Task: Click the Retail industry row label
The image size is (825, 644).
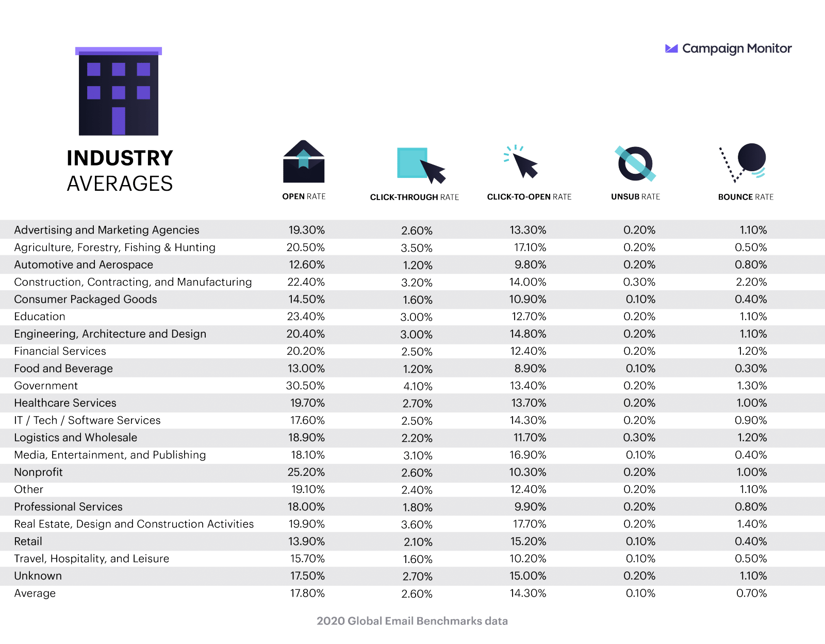Action: 28,541
